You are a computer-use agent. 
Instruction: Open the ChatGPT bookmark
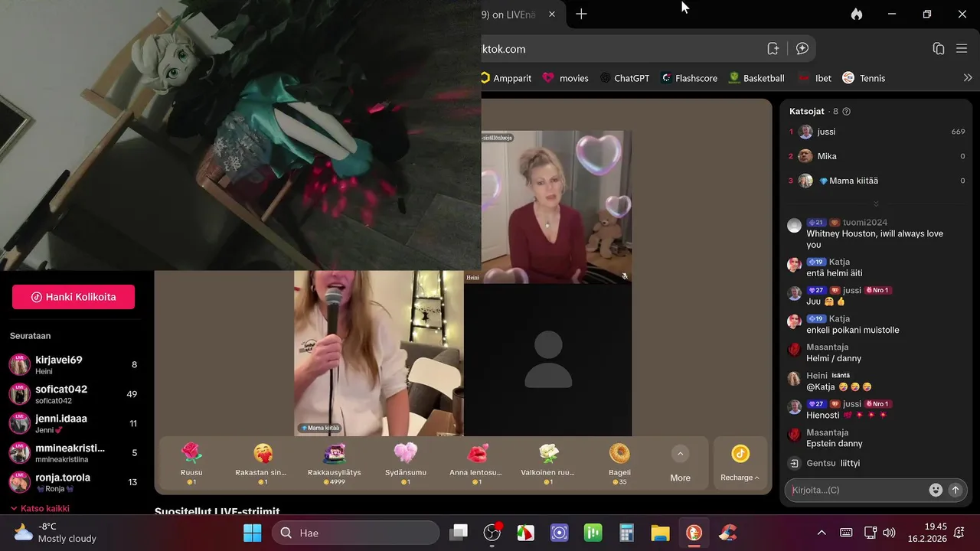[x=625, y=78]
